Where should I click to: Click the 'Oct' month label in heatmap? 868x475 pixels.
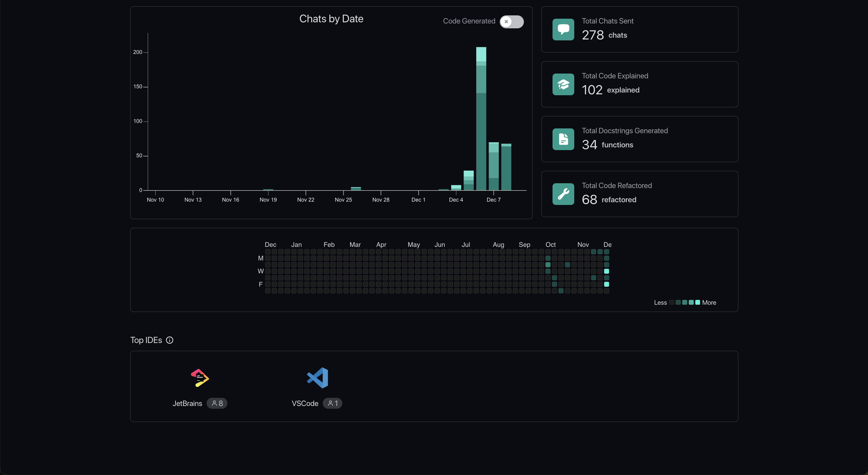pos(551,245)
